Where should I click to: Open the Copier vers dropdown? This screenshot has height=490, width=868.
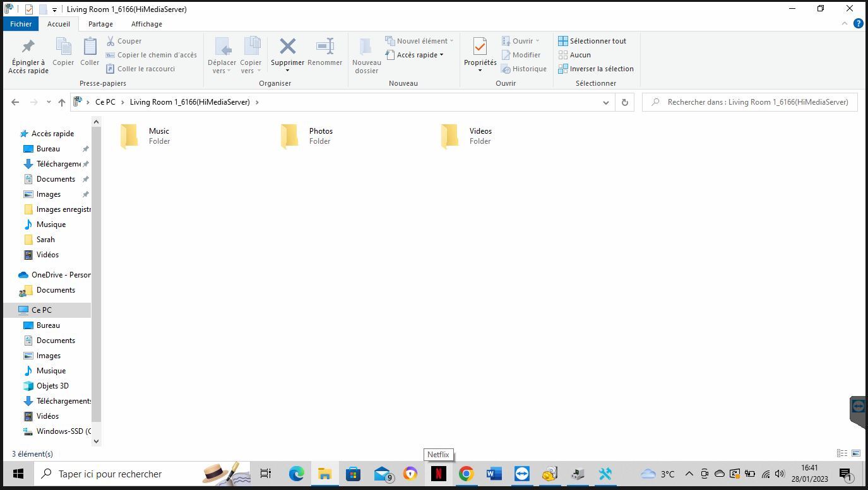point(251,55)
